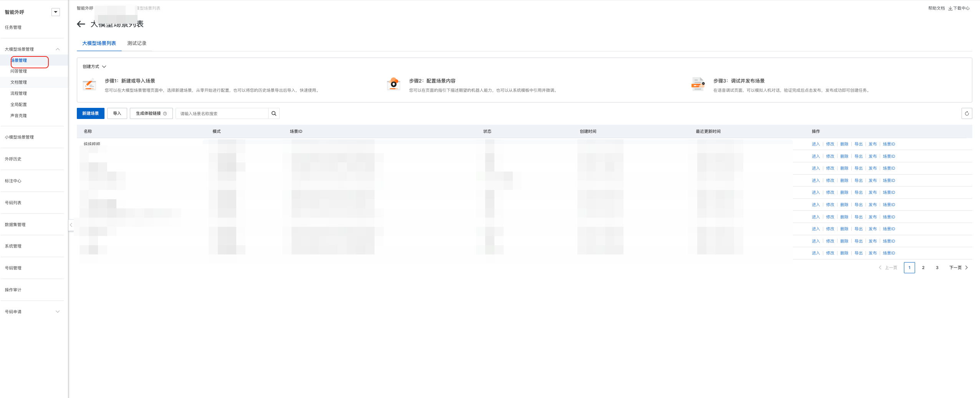The height and width of the screenshot is (398, 980).
Task: Click the back arrow beside the page title
Action: click(x=81, y=24)
